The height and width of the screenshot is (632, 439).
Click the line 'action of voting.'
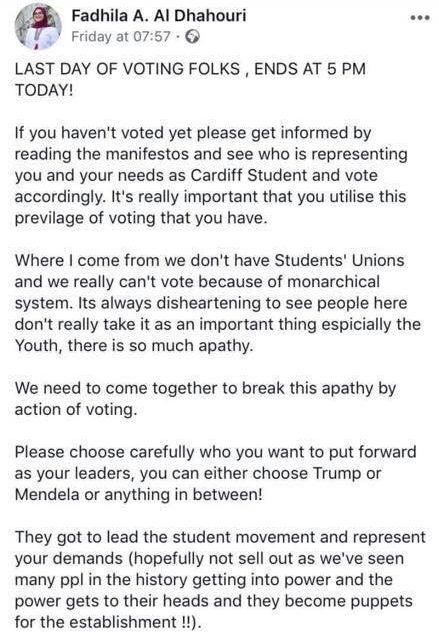click(x=76, y=410)
